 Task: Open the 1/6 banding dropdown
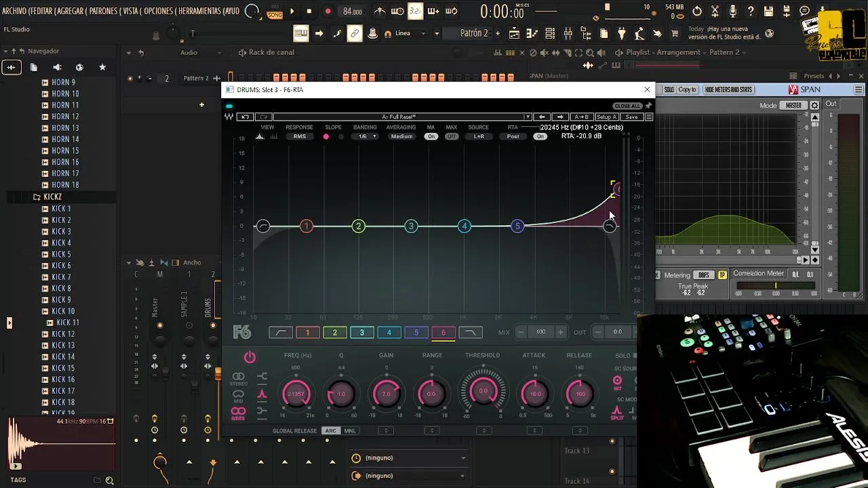(366, 136)
